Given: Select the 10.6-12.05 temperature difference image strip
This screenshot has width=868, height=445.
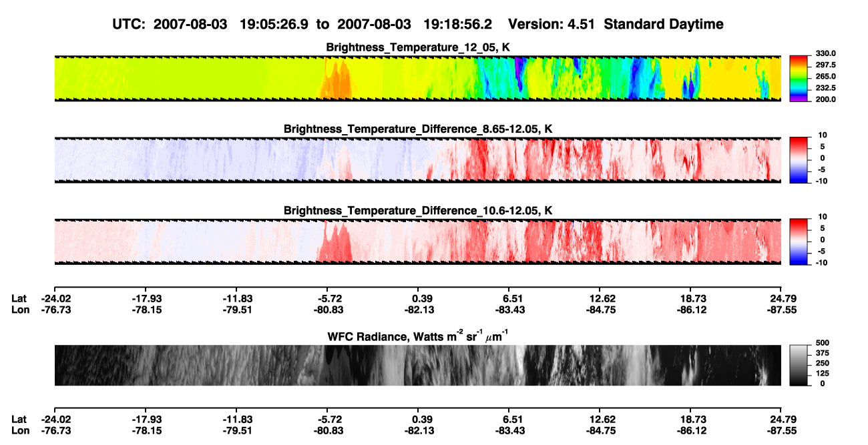Looking at the screenshot, I should (x=417, y=242).
